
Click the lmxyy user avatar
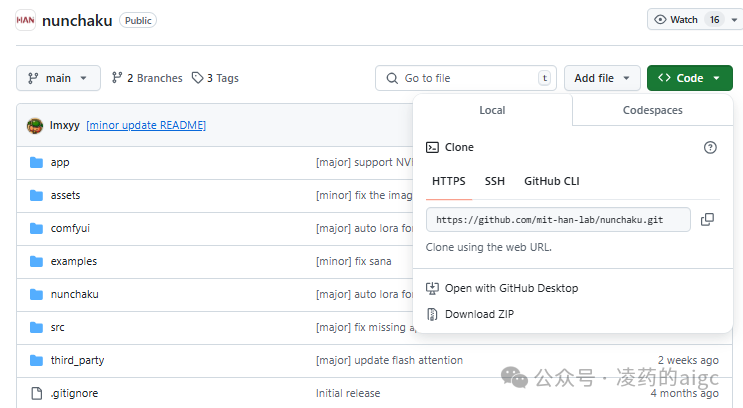(35, 125)
